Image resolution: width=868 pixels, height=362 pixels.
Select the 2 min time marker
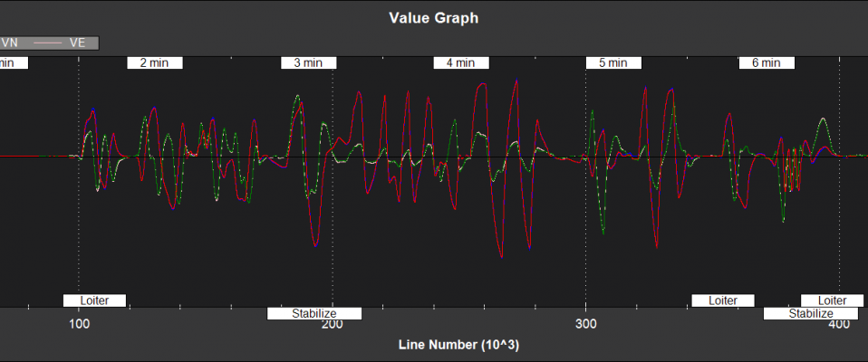[154, 63]
